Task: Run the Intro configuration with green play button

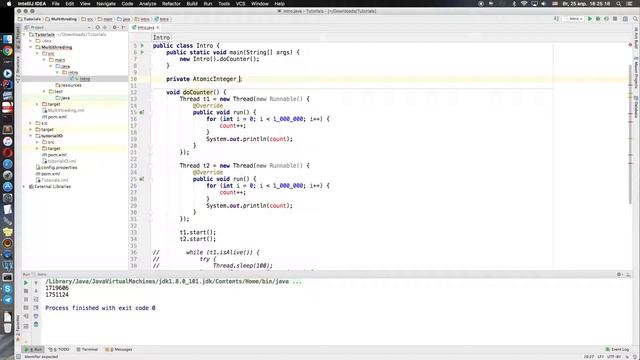Action: pyautogui.click(x=590, y=19)
